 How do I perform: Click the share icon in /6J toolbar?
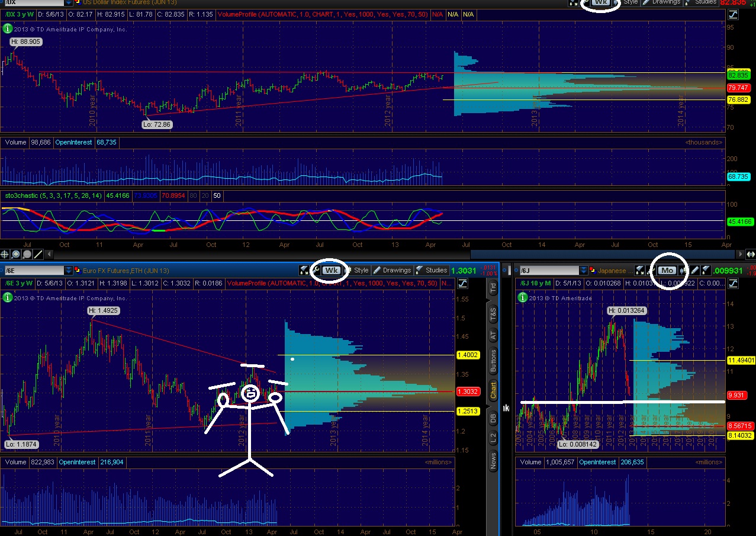(x=639, y=270)
